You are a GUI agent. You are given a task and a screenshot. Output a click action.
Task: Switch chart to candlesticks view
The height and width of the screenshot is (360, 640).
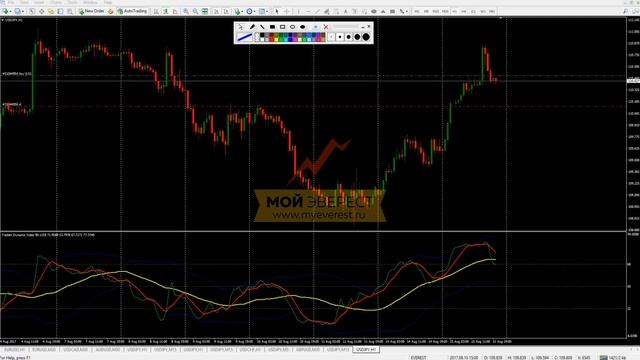pyautogui.click(x=165, y=11)
